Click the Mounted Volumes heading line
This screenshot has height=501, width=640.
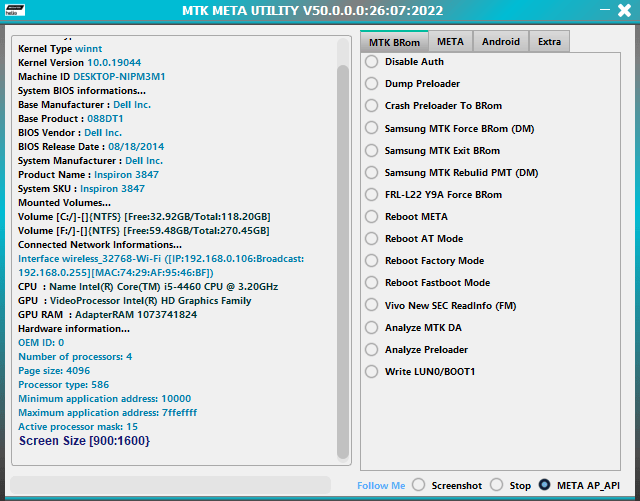pyautogui.click(x=64, y=203)
